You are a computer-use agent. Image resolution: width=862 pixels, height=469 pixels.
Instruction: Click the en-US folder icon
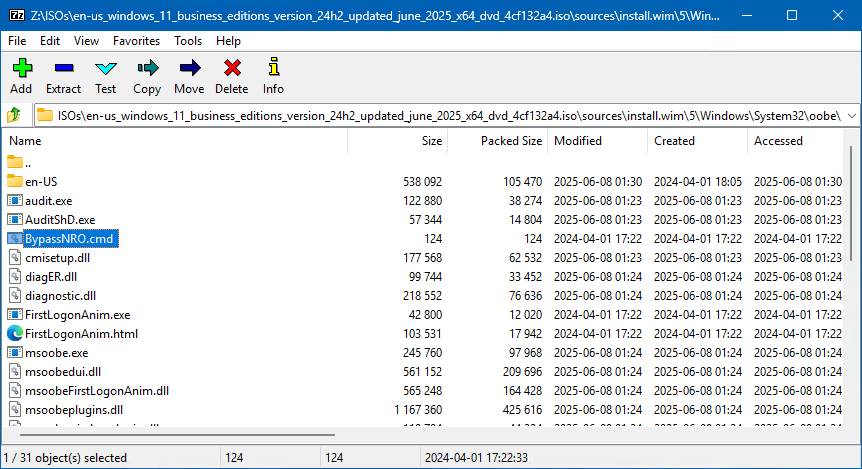click(x=15, y=181)
